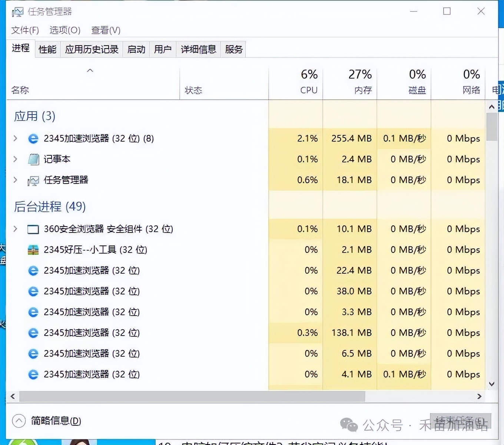The width and height of the screenshot is (504, 445).
Task: Click browser icon of 138.1 MB process
Action: (x=33, y=333)
